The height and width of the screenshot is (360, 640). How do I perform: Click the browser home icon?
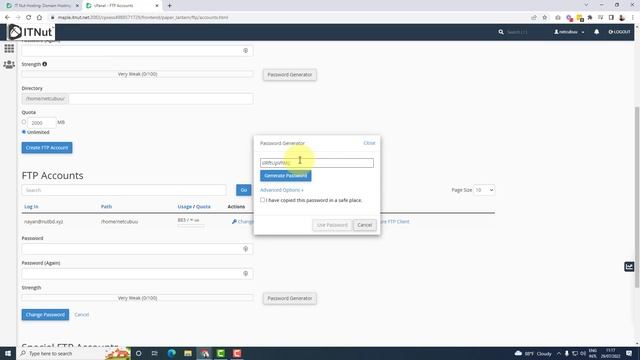tap(39, 18)
